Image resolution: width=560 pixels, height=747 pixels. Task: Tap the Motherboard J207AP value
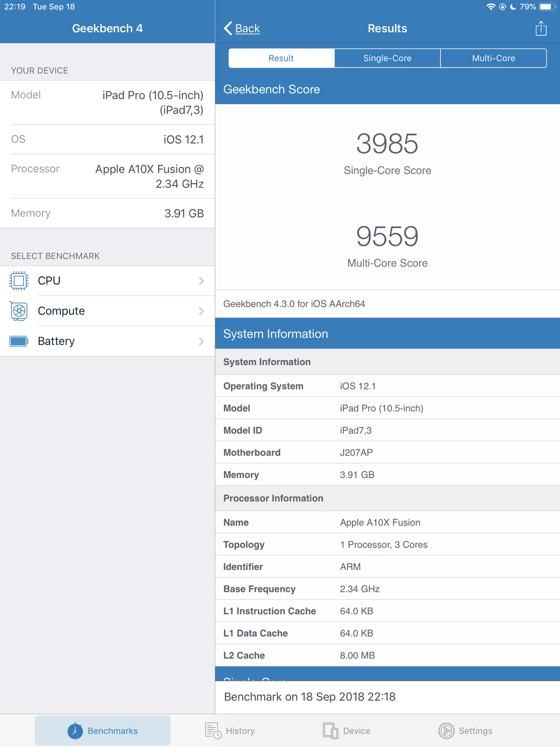[x=356, y=452]
